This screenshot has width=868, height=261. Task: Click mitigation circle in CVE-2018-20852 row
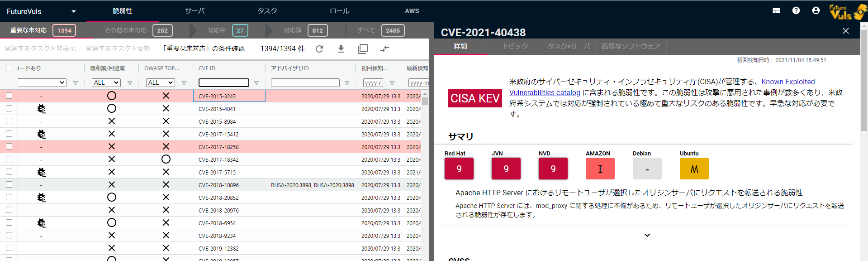click(112, 197)
